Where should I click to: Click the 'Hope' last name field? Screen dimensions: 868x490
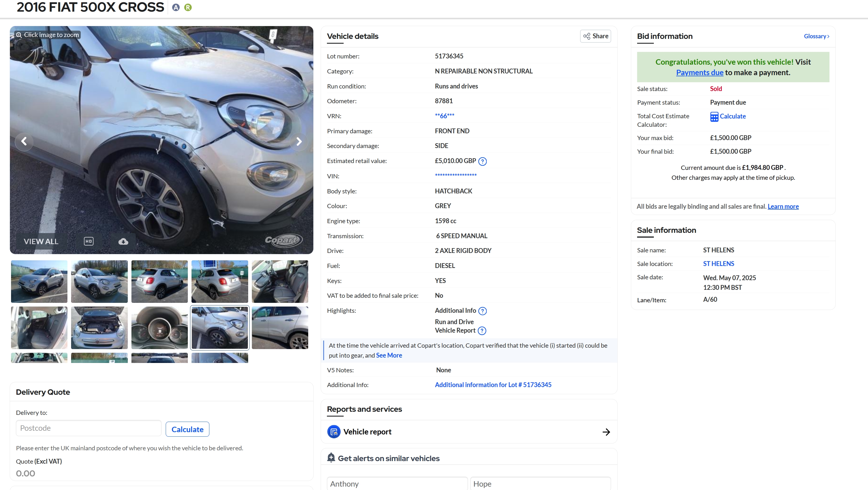541,483
